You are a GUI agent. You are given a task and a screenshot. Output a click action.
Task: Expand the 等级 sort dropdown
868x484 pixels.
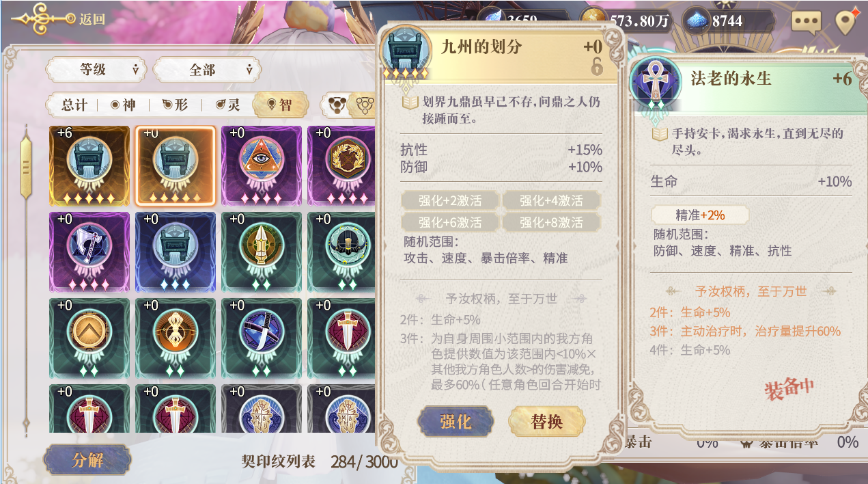coord(97,69)
